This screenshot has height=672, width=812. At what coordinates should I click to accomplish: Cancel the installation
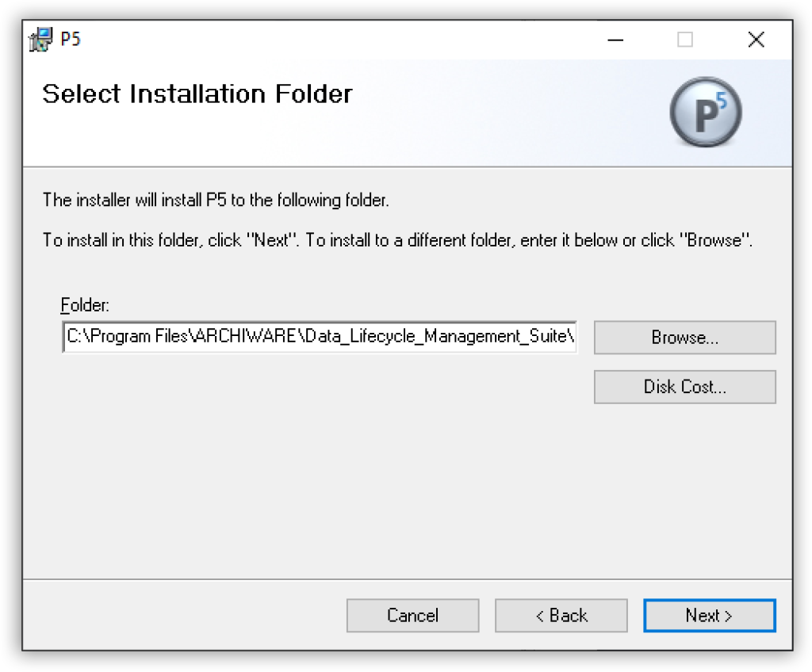point(412,616)
